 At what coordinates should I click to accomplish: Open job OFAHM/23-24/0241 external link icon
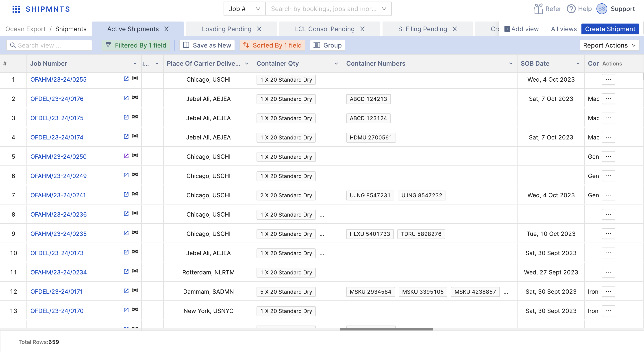click(126, 194)
